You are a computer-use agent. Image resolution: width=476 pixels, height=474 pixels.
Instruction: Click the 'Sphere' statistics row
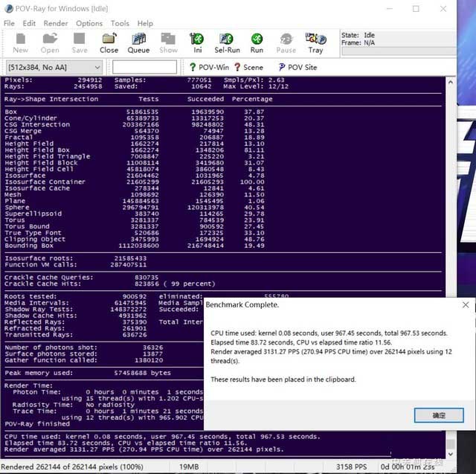[135, 207]
